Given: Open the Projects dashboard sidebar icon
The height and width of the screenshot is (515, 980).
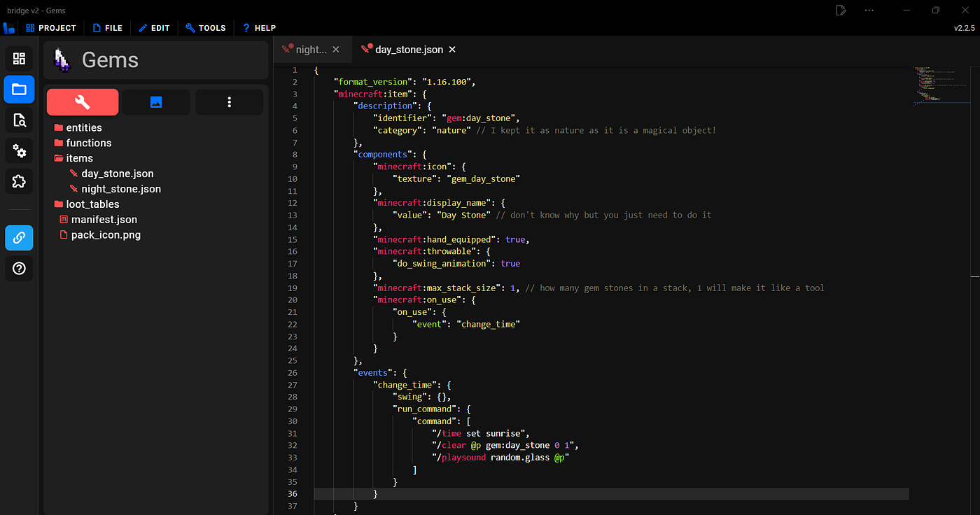Looking at the screenshot, I should 19,58.
